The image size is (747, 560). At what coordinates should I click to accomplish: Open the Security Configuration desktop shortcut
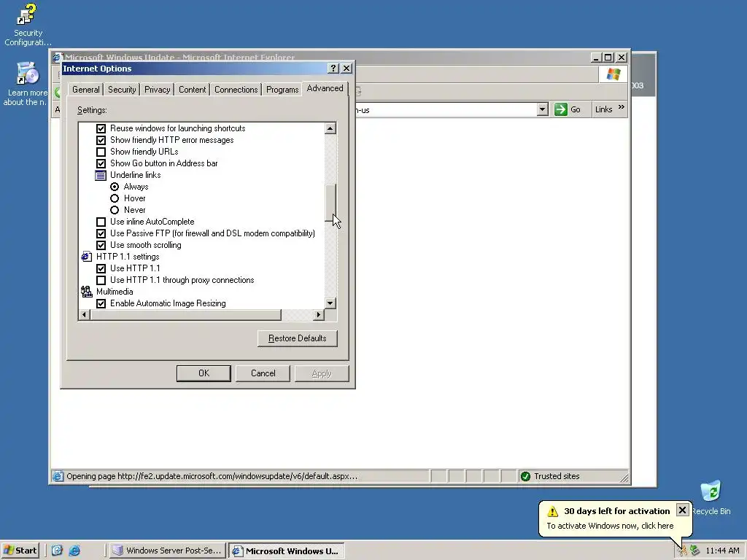[28, 25]
